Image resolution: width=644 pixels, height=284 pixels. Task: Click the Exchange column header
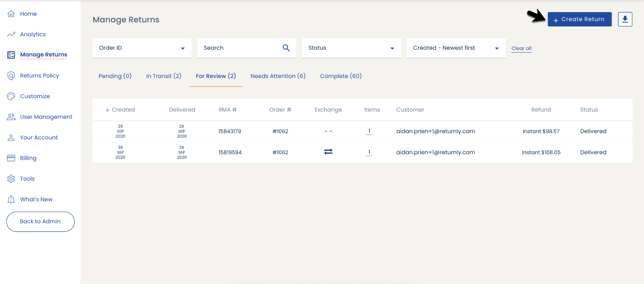pyautogui.click(x=328, y=110)
